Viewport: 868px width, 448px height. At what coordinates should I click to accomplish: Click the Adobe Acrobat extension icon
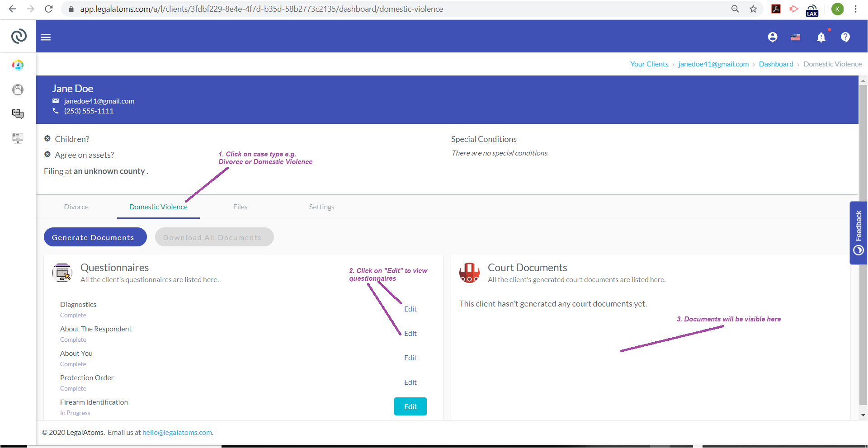776,9
